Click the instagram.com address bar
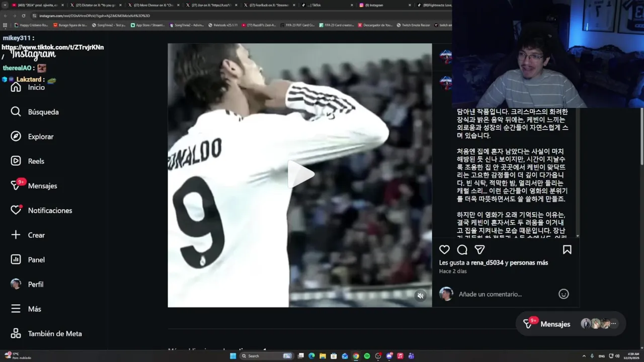644x362 pixels. point(242,16)
